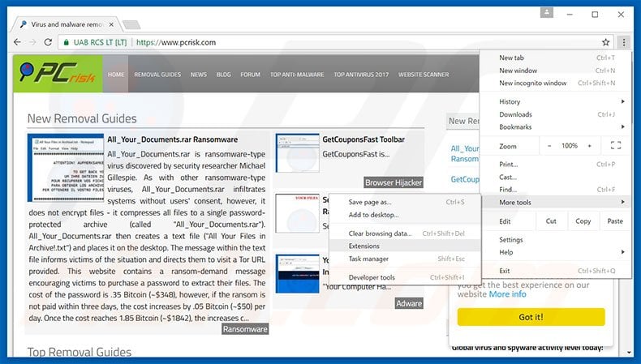Open Downloads from the menu
641x364 pixels.
(557, 114)
